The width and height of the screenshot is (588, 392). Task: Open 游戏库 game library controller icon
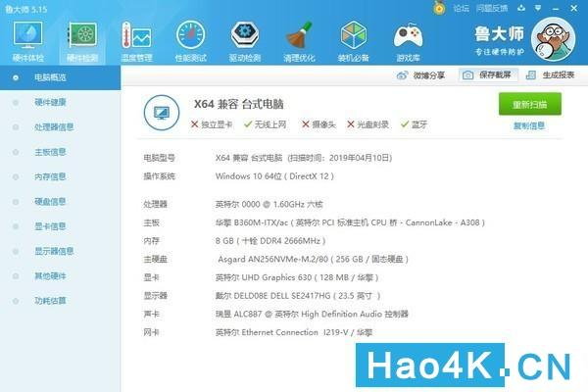coord(408,41)
